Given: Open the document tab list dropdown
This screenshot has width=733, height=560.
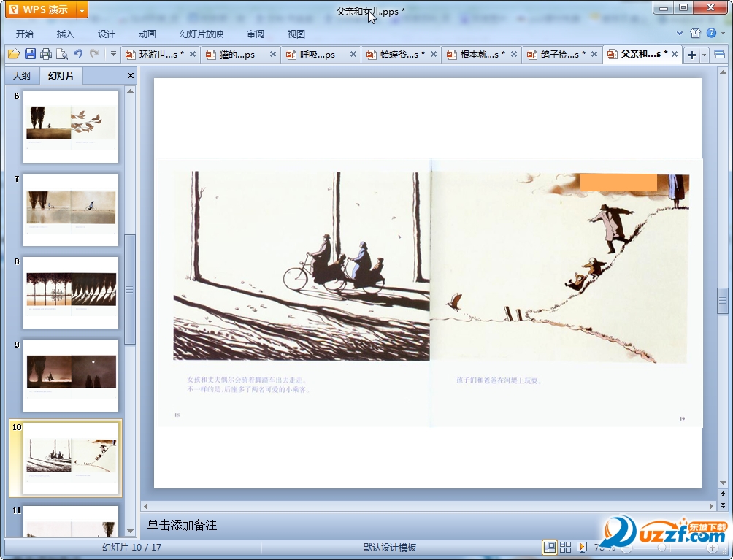Looking at the screenshot, I should point(704,55).
